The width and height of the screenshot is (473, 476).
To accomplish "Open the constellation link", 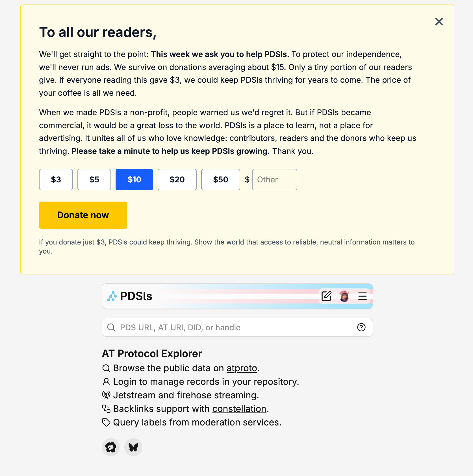I will coord(239,409).
